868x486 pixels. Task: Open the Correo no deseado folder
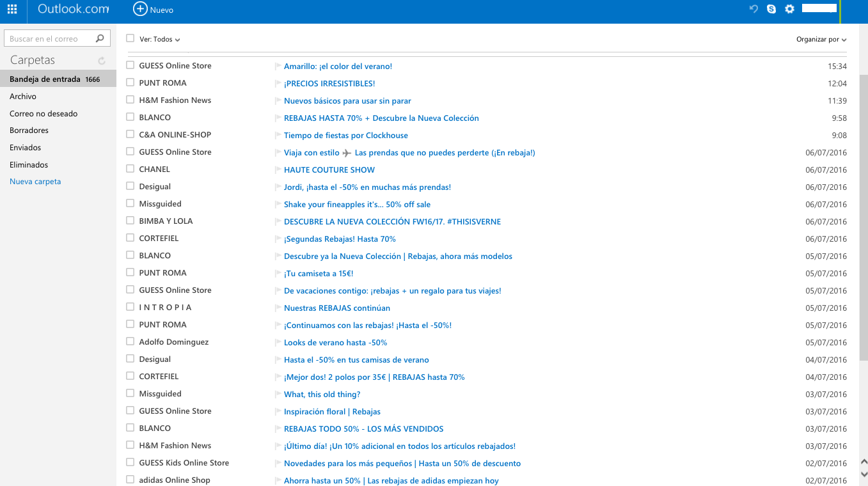[43, 114]
